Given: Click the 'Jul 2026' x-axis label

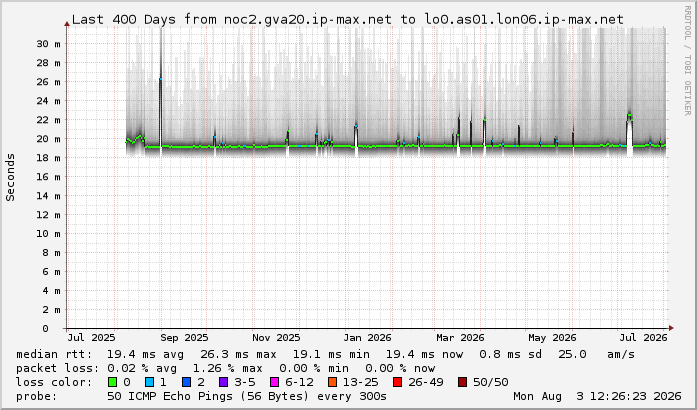Looking at the screenshot, I should (644, 338).
